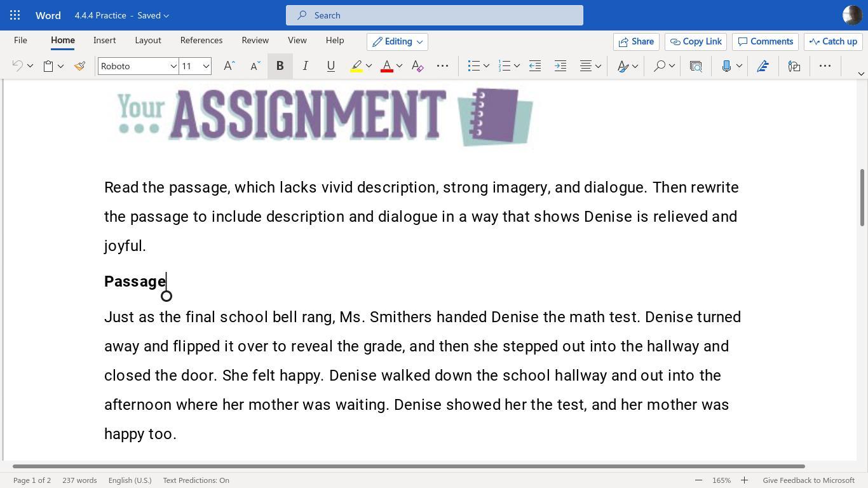Click in the Search box
This screenshot has width=868, height=488.
click(435, 15)
